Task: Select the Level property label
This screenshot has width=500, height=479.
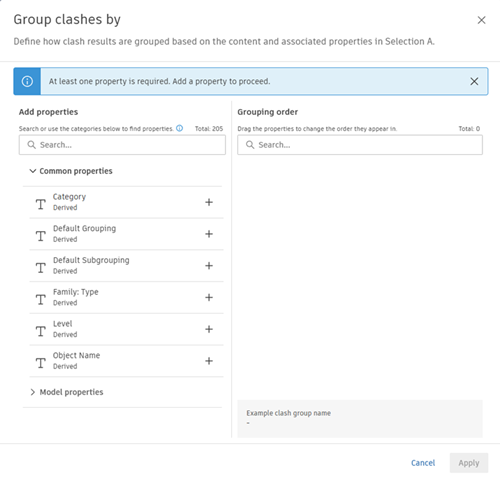Action: 63,324
